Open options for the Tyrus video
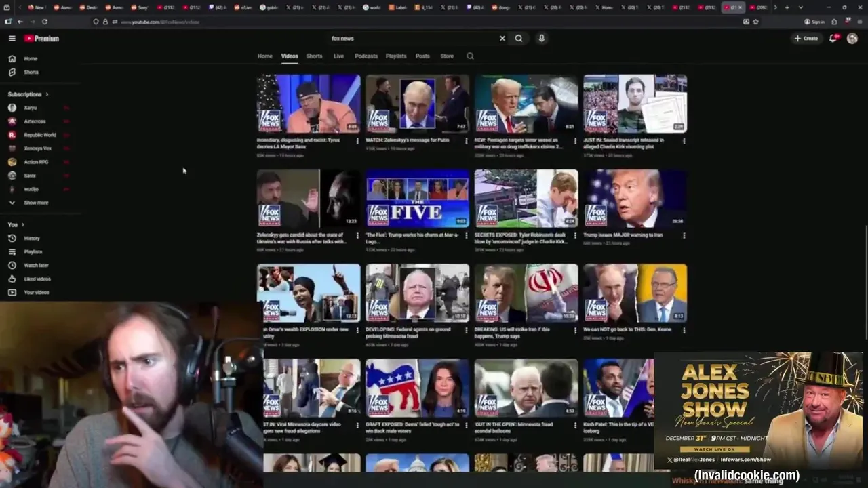Screen dimensions: 868x488 click(357, 141)
